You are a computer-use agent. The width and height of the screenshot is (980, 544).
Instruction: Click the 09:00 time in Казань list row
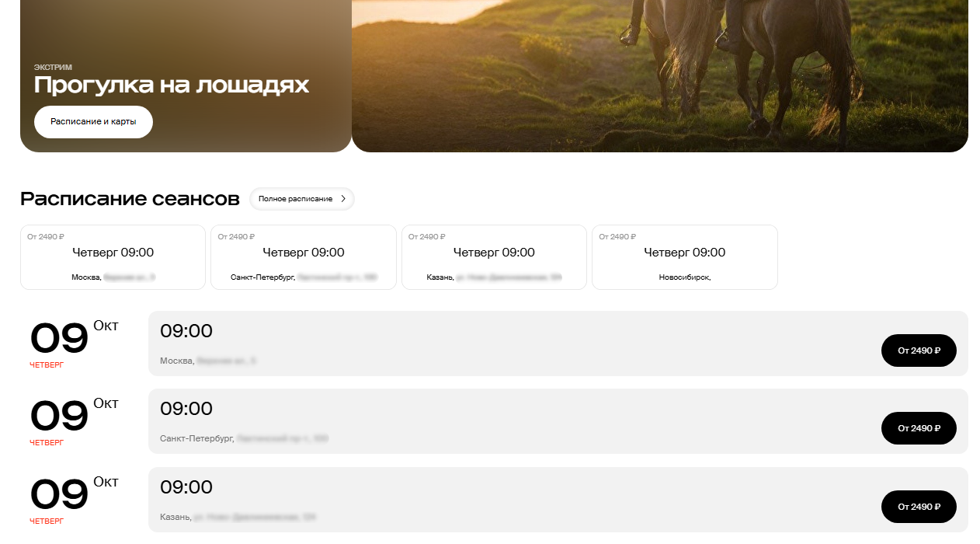tap(186, 487)
